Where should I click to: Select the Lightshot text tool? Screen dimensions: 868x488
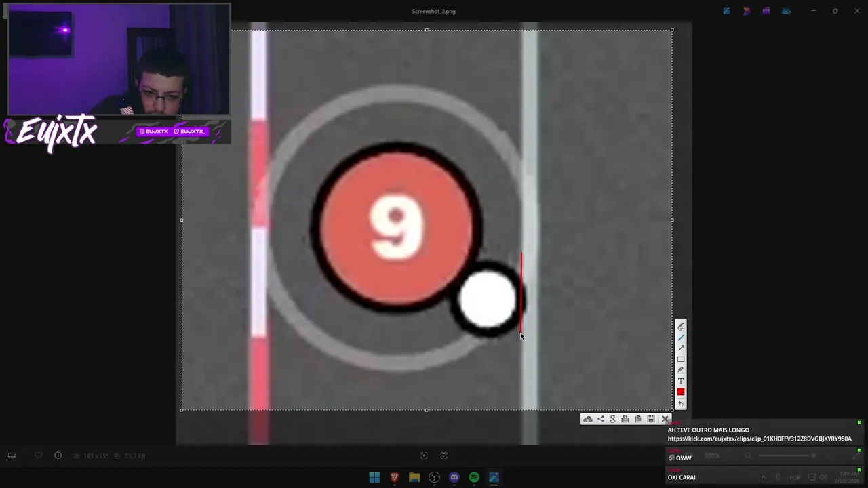681,381
